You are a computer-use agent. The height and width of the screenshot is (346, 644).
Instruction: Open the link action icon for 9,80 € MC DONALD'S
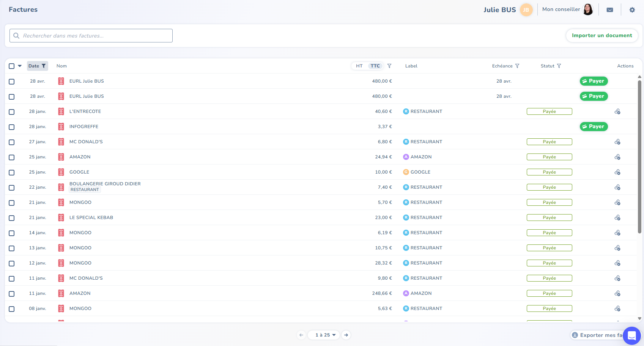pyautogui.click(x=617, y=278)
